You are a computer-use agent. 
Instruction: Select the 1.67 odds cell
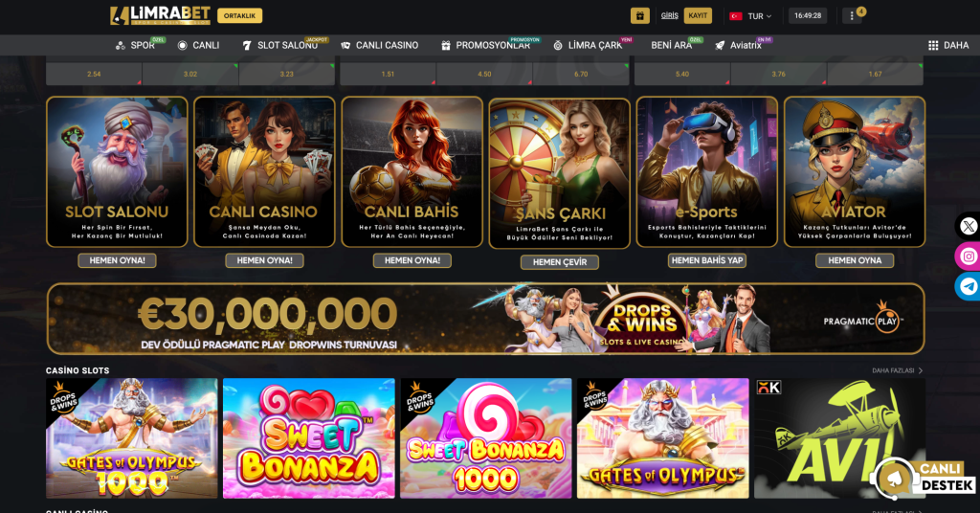[875, 74]
